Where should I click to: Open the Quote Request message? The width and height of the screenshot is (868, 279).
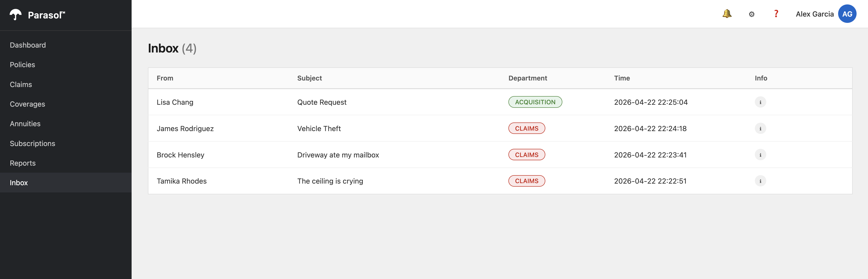[322, 102]
